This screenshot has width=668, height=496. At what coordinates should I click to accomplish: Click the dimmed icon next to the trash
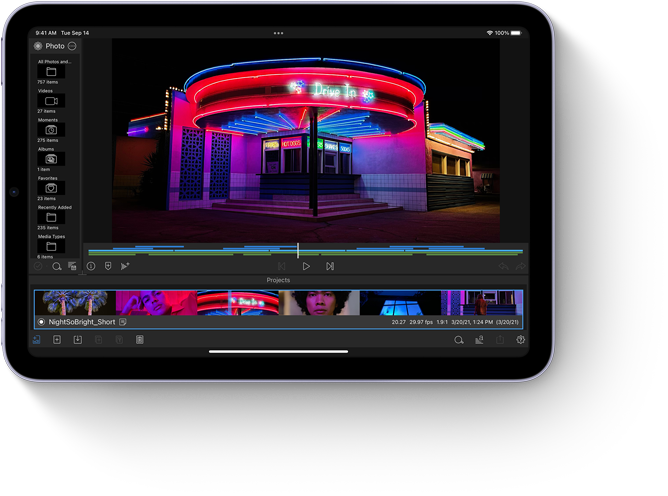119,340
